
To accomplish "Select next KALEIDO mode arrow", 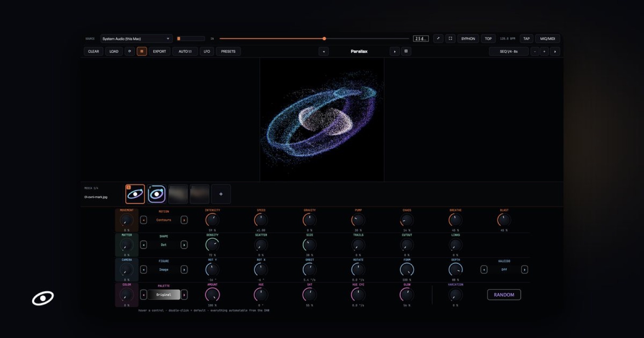I will pos(524,270).
